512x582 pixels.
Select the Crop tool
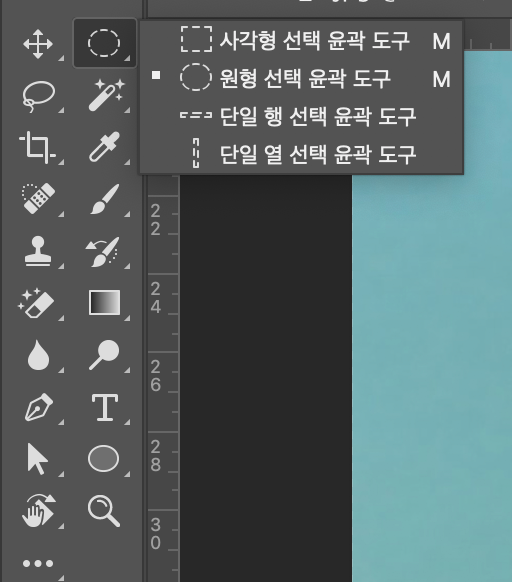click(x=37, y=147)
